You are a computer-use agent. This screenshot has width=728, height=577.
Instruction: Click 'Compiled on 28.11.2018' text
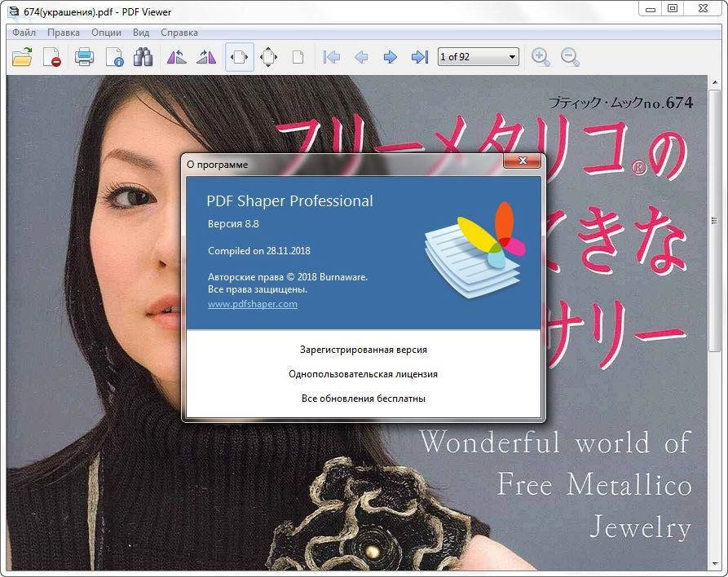tap(259, 251)
